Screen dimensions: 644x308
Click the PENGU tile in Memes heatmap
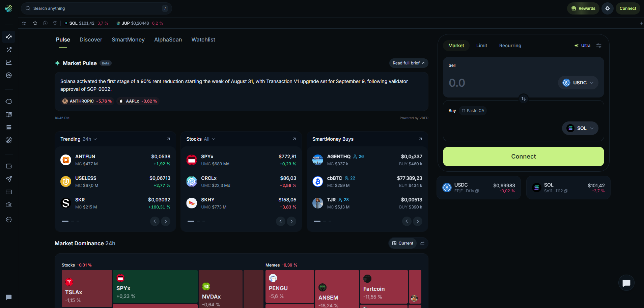(x=290, y=286)
